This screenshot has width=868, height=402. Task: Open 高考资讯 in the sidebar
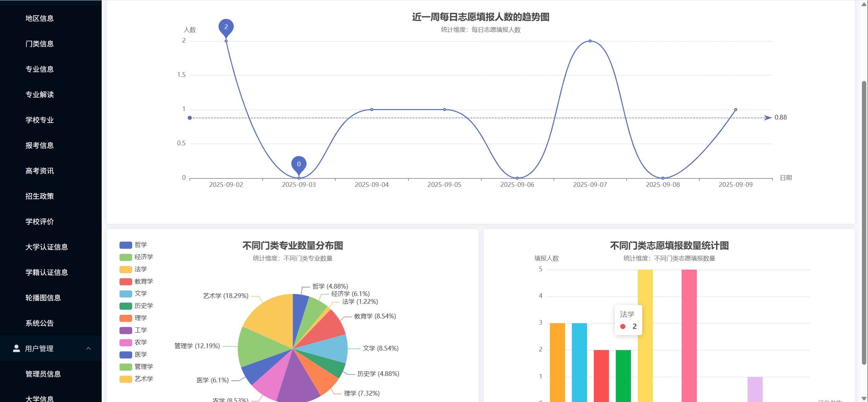click(40, 171)
